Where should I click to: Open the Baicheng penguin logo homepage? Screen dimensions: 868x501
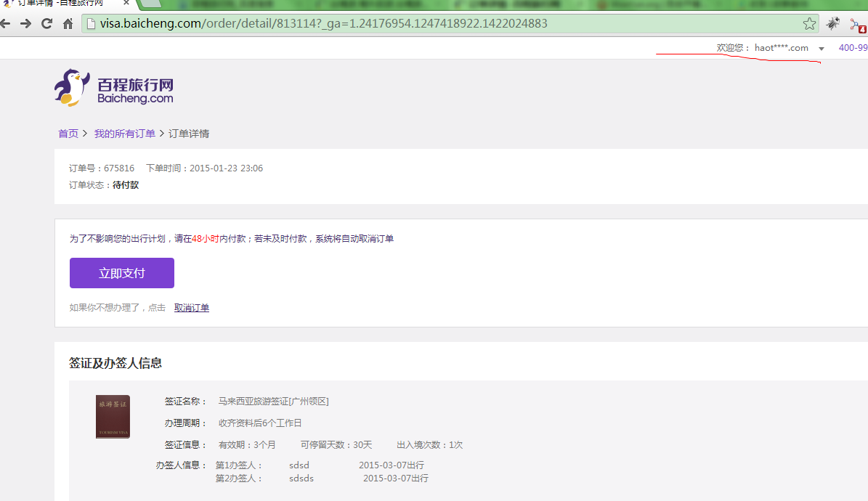(114, 87)
